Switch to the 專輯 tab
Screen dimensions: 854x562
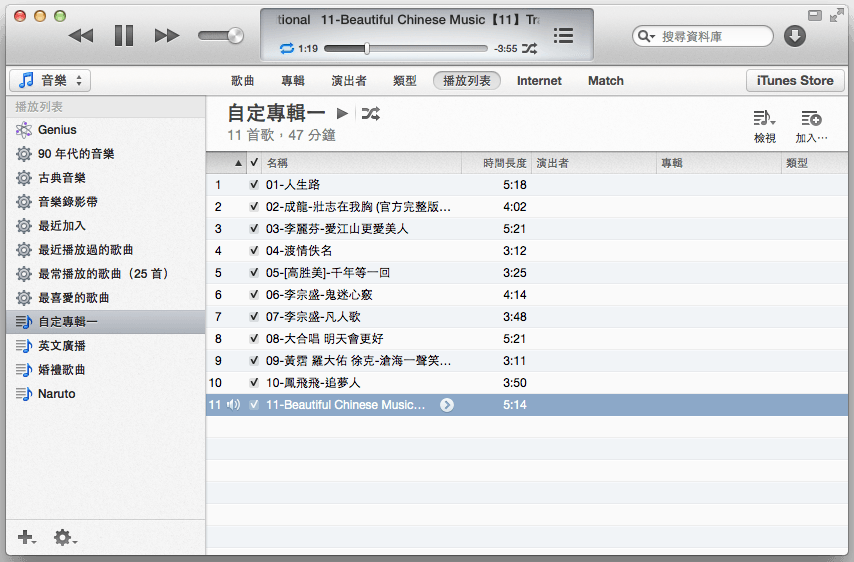coord(292,81)
